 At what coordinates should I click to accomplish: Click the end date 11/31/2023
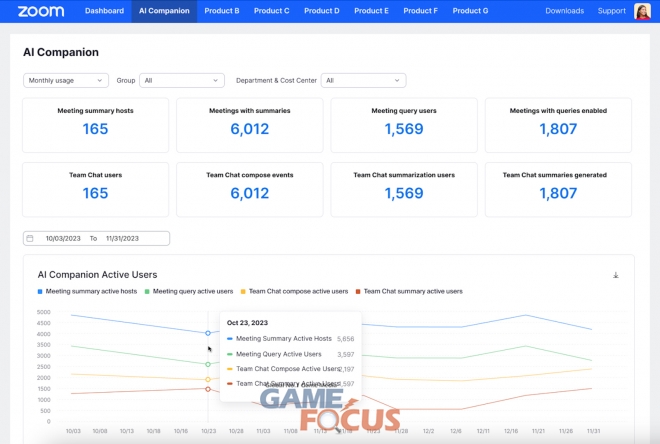pyautogui.click(x=122, y=238)
